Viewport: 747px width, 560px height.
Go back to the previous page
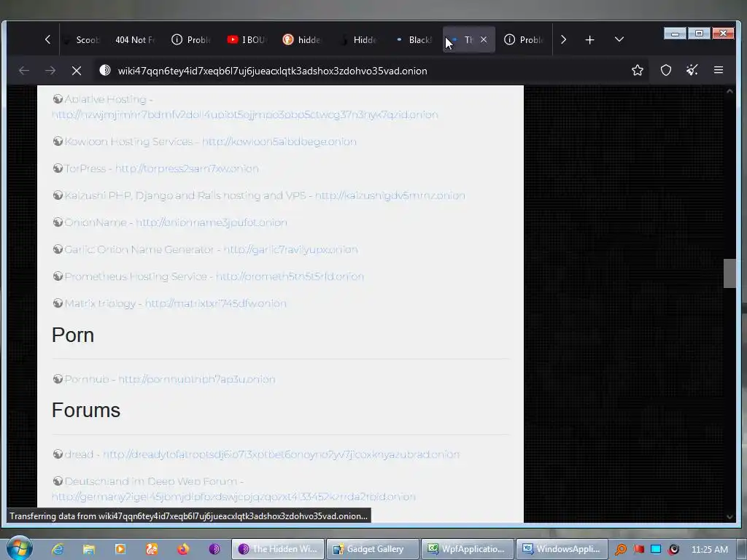[x=24, y=71]
